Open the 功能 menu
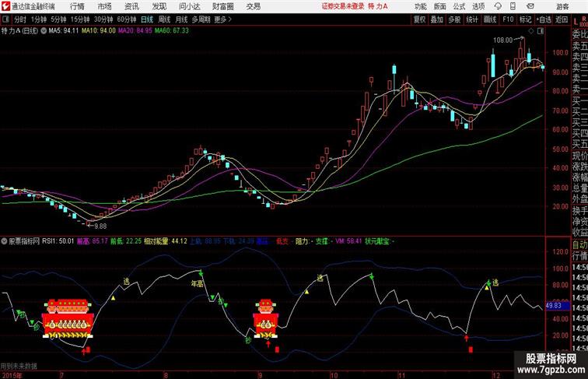Screen dimensions: 588x379 [420, 6]
